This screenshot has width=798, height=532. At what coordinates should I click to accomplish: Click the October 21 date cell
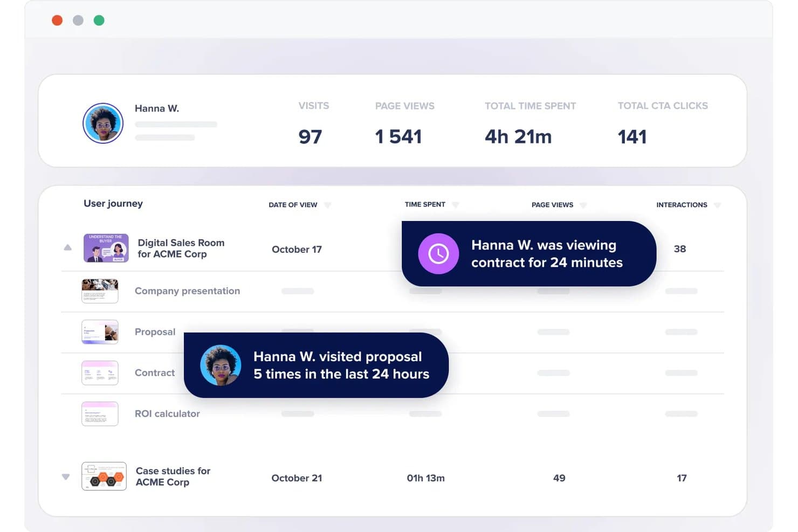[297, 478]
